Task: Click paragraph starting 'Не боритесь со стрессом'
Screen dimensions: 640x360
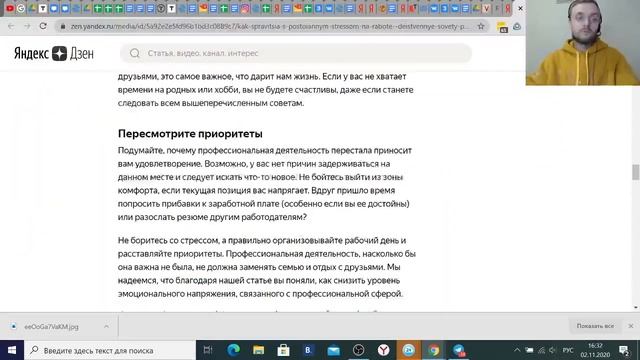Action: coord(267,267)
